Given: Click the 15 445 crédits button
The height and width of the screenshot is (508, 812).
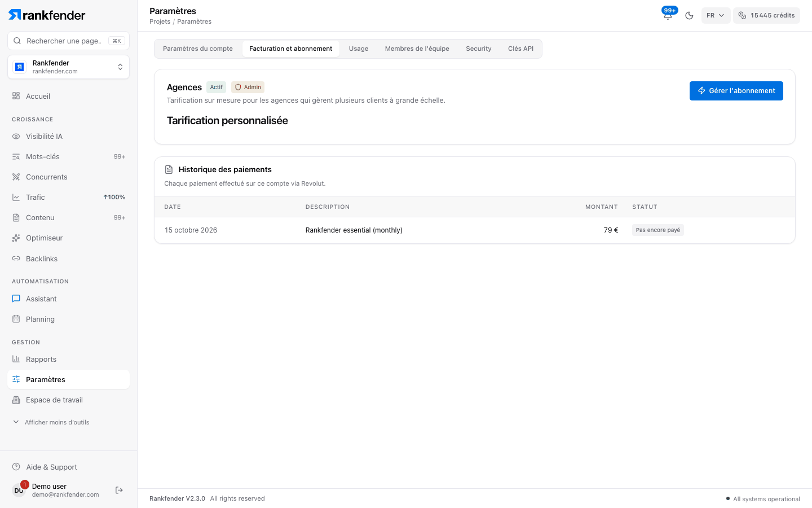Looking at the screenshot, I should 766,15.
